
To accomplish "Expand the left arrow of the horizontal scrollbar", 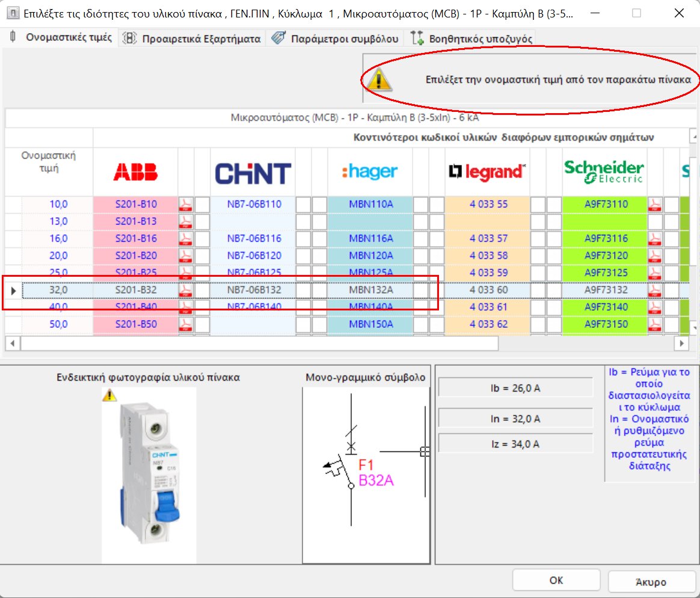I will point(12,342).
